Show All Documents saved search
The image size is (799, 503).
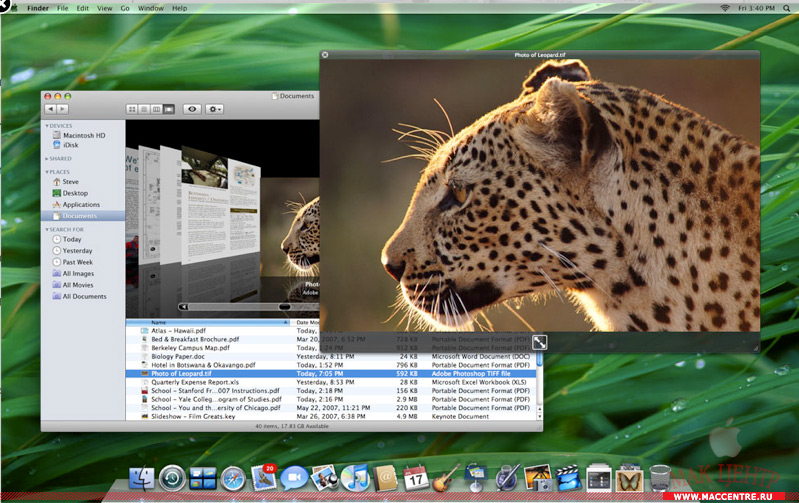[79, 297]
